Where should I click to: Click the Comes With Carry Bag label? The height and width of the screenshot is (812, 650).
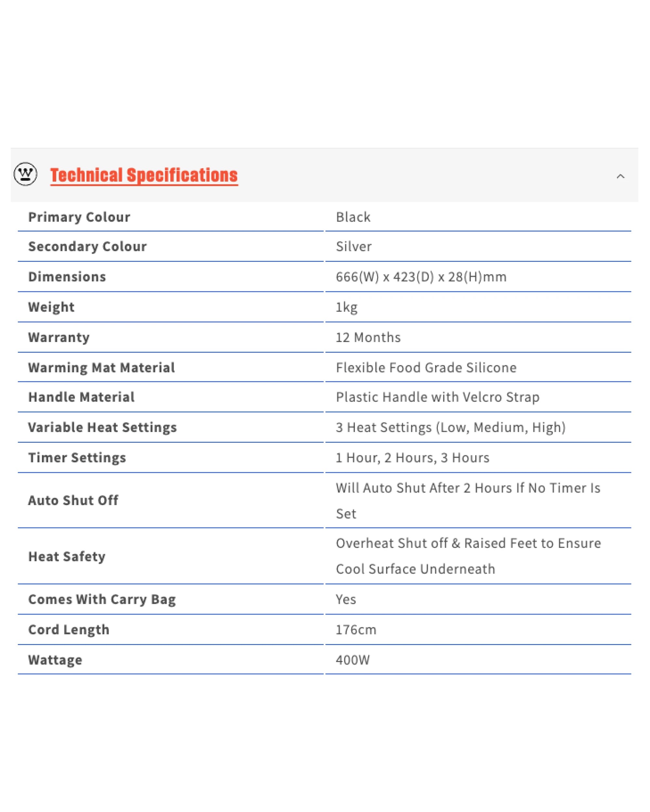coord(102,599)
